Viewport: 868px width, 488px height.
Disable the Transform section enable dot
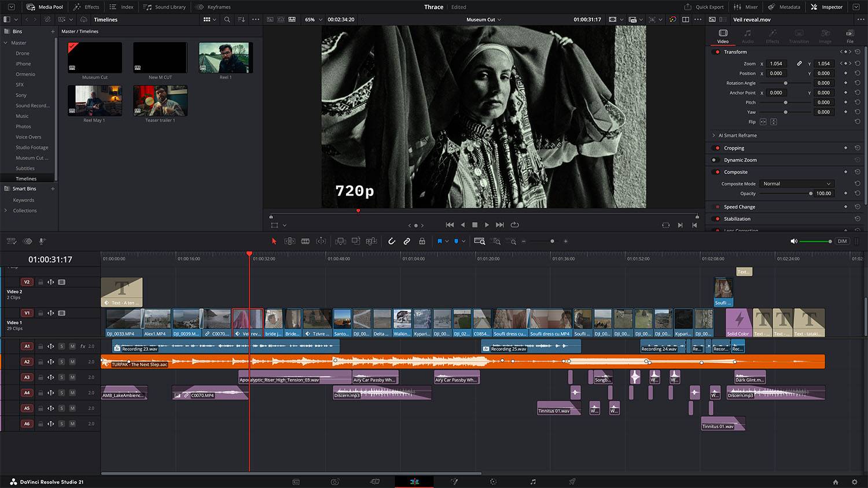(x=718, y=52)
